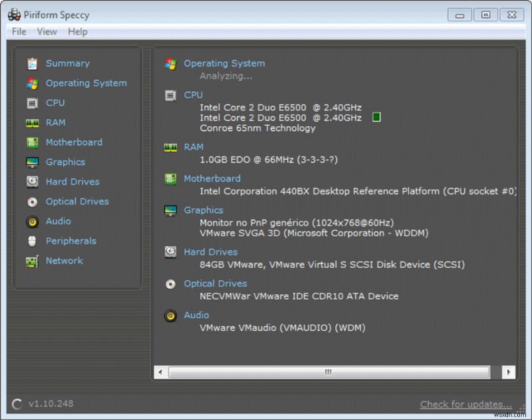The image size is (532, 420).
Task: Click the 'Analyzing...' status text
Action: [226, 76]
